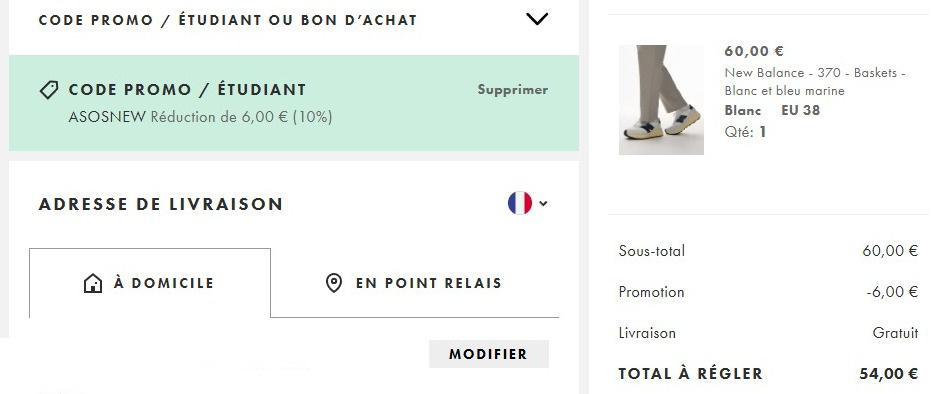Click the French flag country icon

click(519, 203)
